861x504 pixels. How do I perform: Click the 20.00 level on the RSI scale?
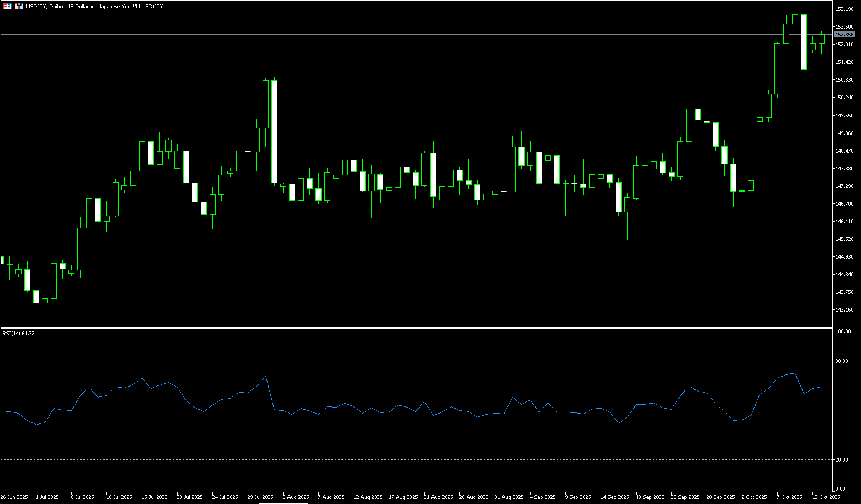click(x=841, y=460)
